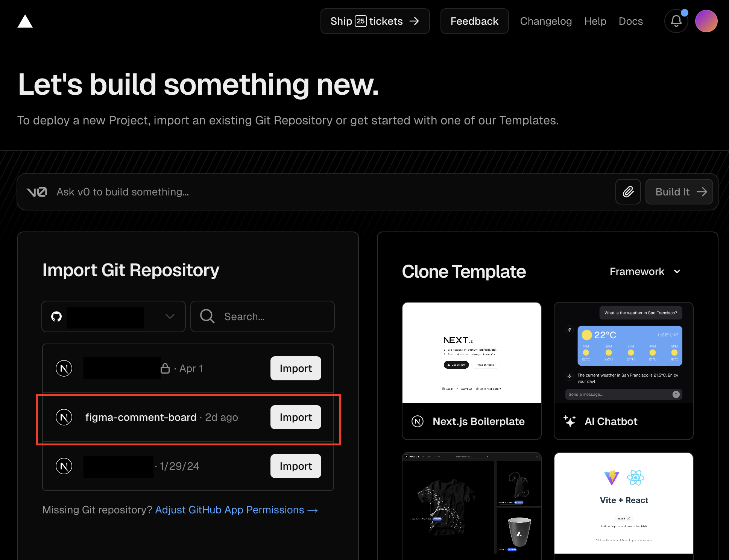Open the notifications bell
Viewport: 729px width, 560px height.
click(676, 21)
